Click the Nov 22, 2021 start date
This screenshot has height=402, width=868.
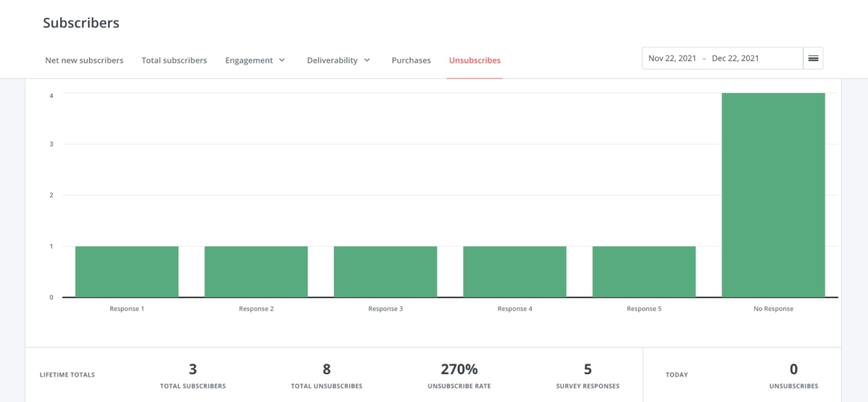coord(672,59)
